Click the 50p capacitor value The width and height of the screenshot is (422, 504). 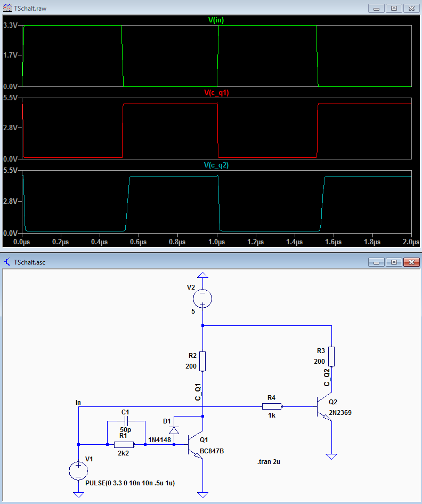[x=126, y=430]
